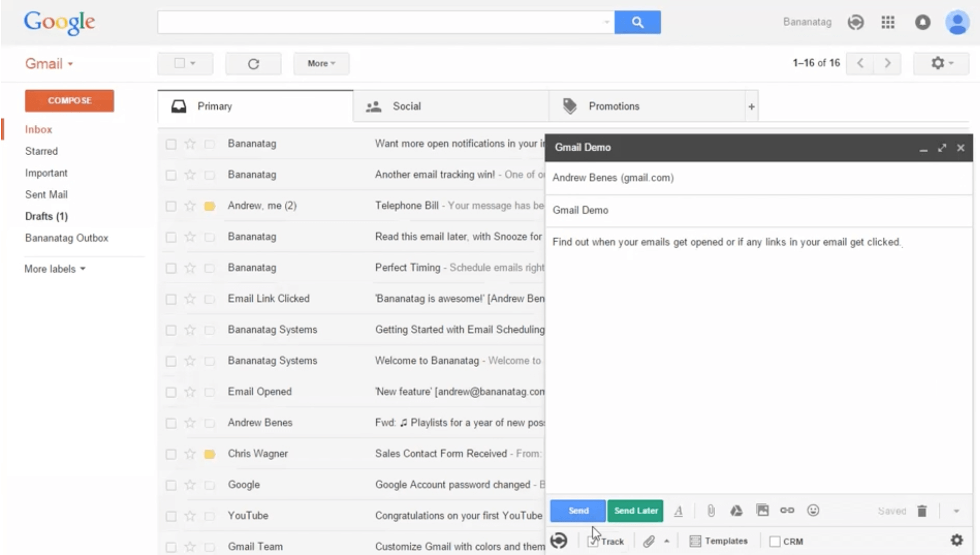The image size is (980, 555).
Task: Send the Gmail Demo email
Action: [x=578, y=510]
